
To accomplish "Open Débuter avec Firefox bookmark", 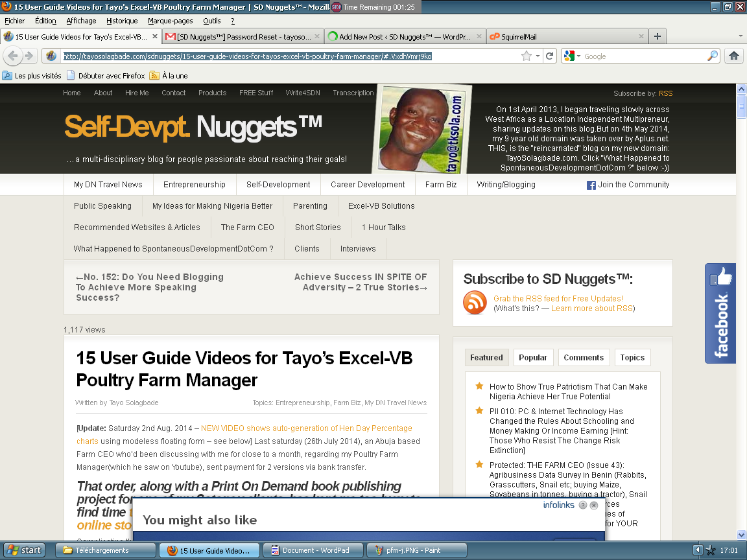I will coord(106,76).
